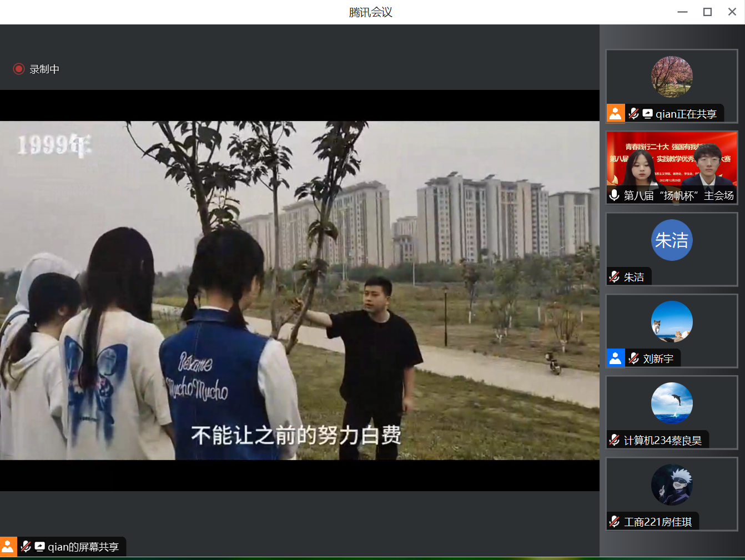Click the share icon in qian的屏幕共享 label

39,547
